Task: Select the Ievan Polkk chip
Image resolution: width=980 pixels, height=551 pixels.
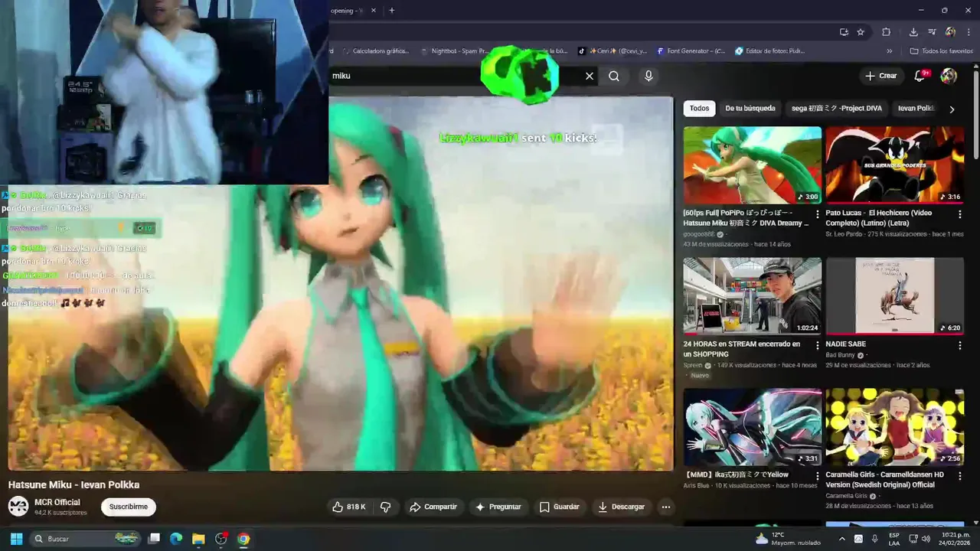Action: click(x=916, y=108)
